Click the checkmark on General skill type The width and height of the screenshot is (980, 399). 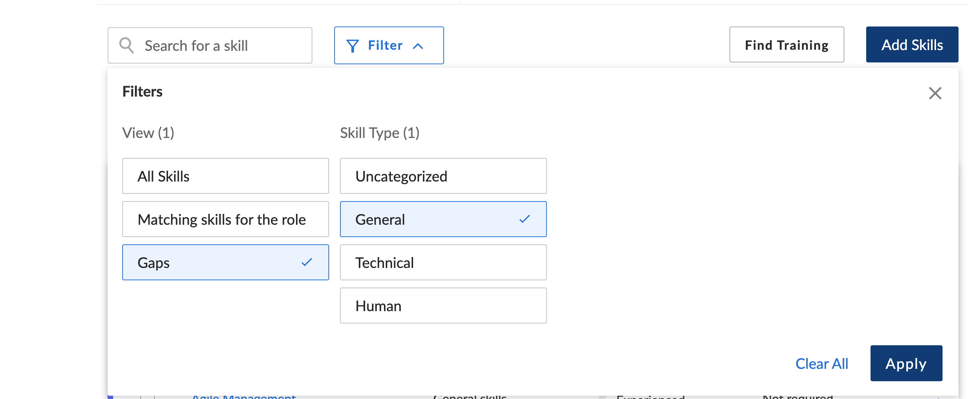[x=525, y=219]
